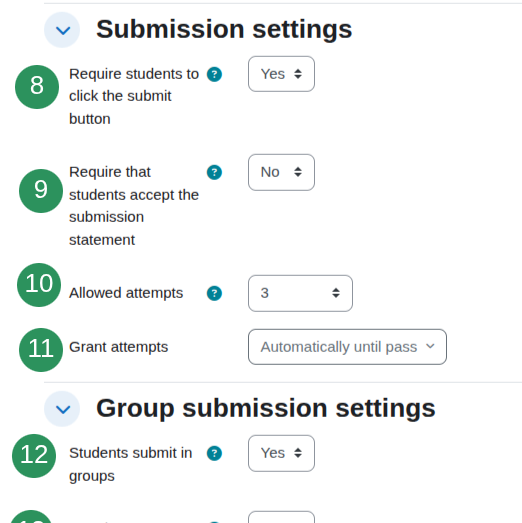Viewport: 522px width, 523px height.
Task: Open help for submission statement requirement
Action: 214,172
